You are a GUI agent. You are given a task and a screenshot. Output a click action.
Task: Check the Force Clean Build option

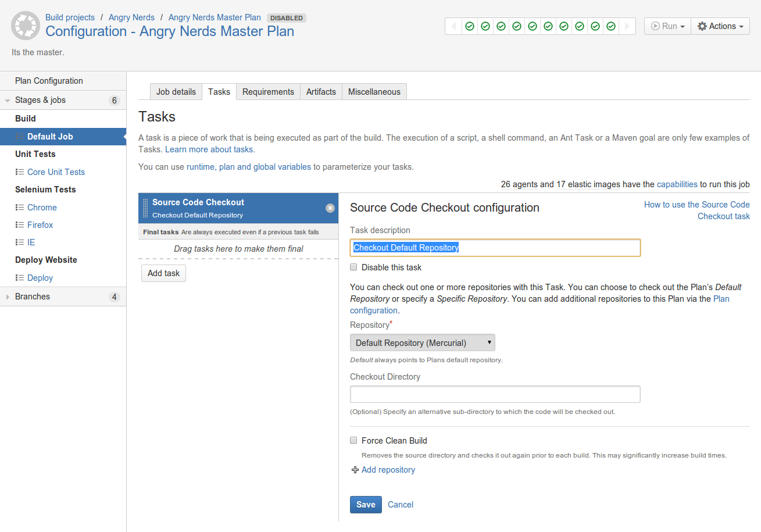coord(353,441)
